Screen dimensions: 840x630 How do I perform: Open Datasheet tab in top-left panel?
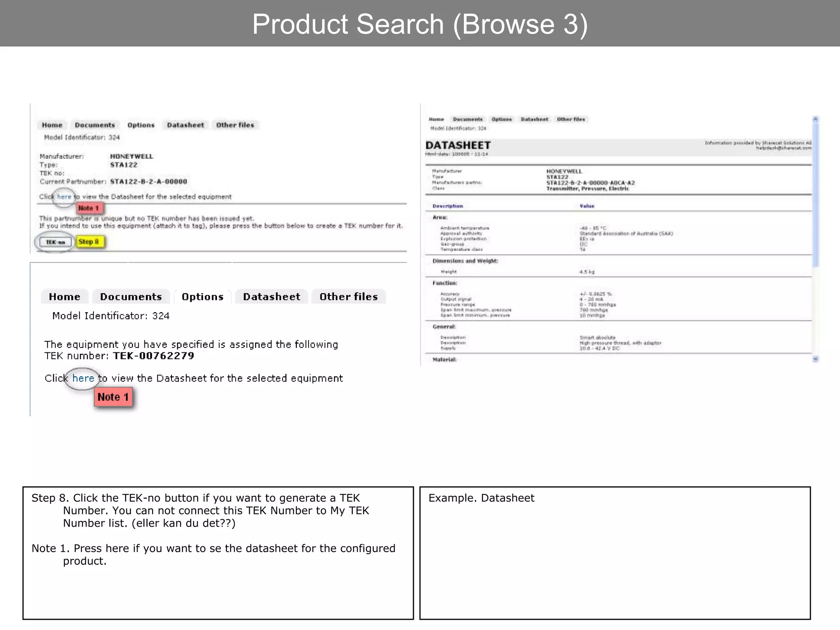click(185, 125)
